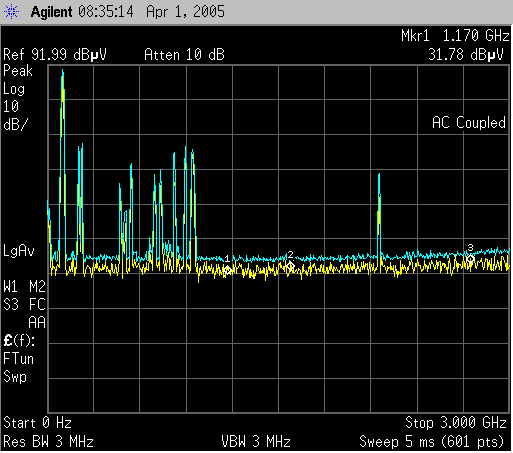Click the Peak detector label

18,71
